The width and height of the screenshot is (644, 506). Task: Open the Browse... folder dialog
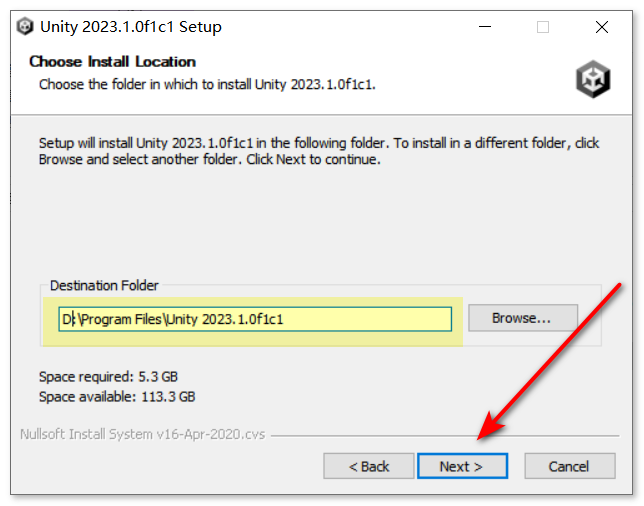pos(523,318)
